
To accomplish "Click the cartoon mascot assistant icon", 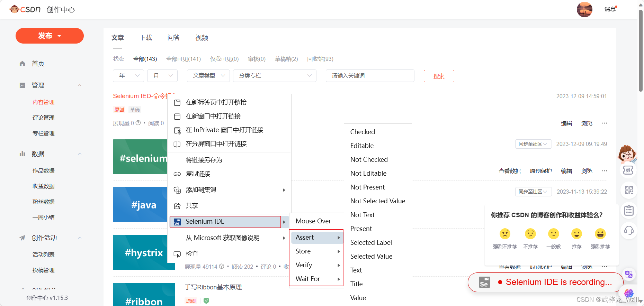I will (x=627, y=154).
